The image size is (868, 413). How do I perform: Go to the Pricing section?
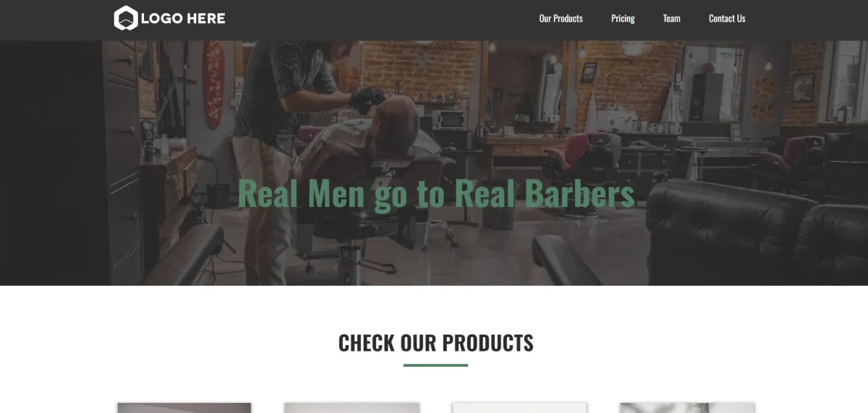tap(623, 19)
